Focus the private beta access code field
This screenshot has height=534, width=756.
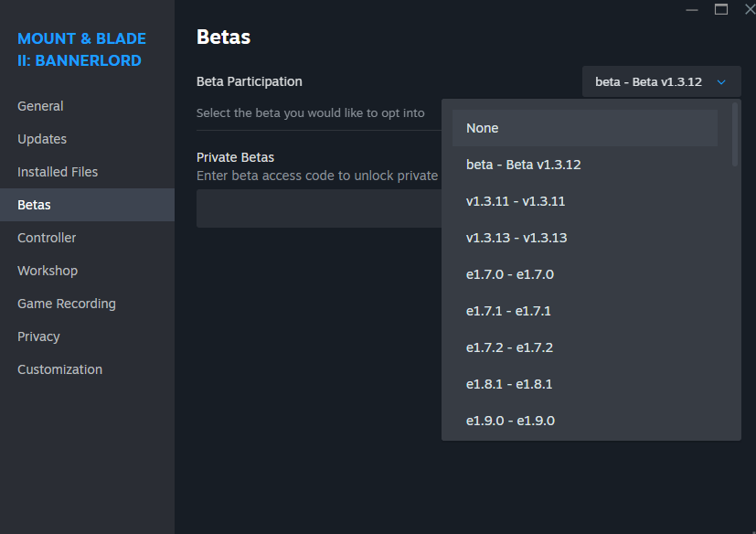tap(319, 208)
